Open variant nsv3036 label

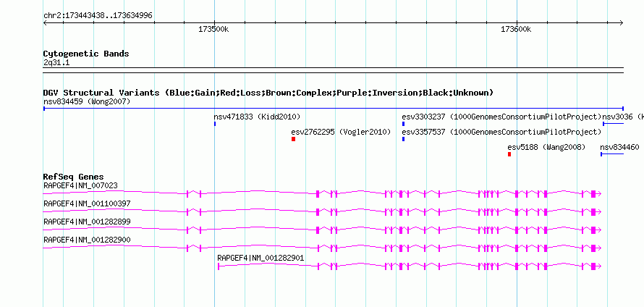tap(622, 117)
